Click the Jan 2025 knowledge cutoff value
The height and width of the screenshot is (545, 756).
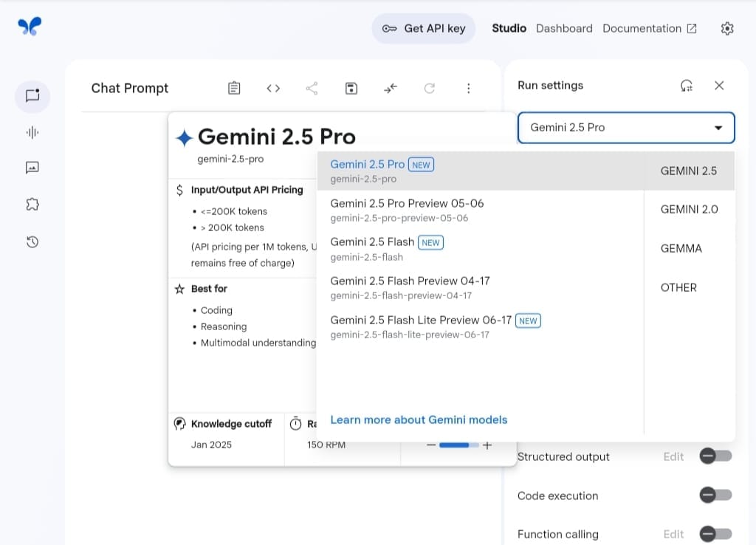(211, 445)
